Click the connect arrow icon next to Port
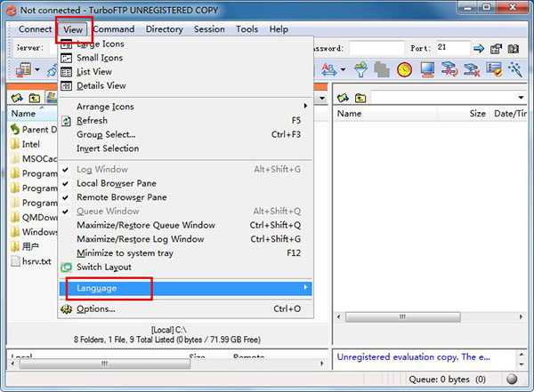The image size is (534, 392). pyautogui.click(x=479, y=49)
